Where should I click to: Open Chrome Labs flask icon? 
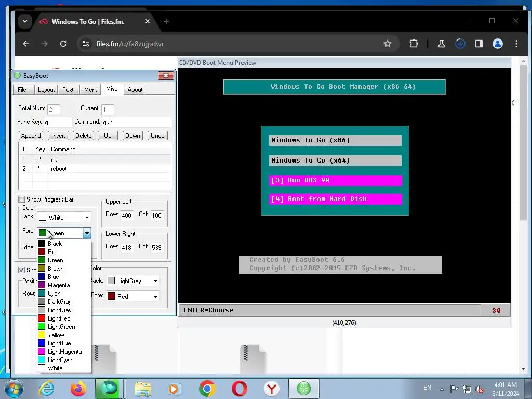(x=442, y=44)
